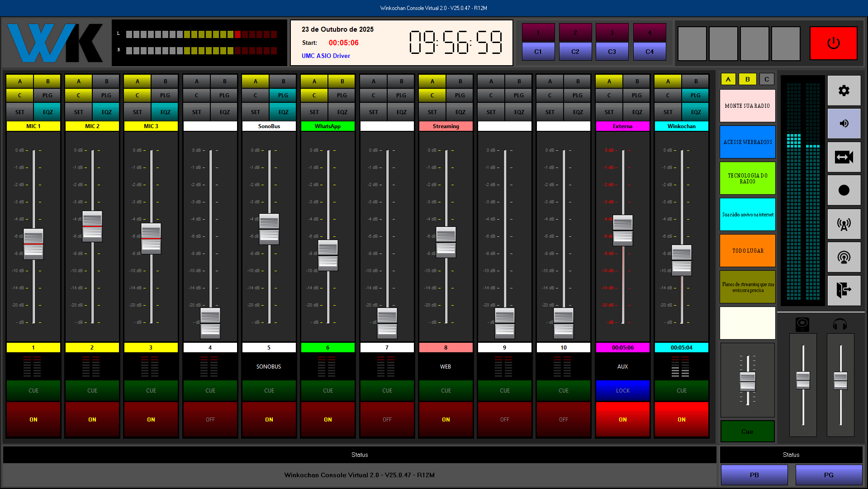The height and width of the screenshot is (489, 868).
Task: Open the EQZ panel for MIC 2
Action: click(106, 111)
